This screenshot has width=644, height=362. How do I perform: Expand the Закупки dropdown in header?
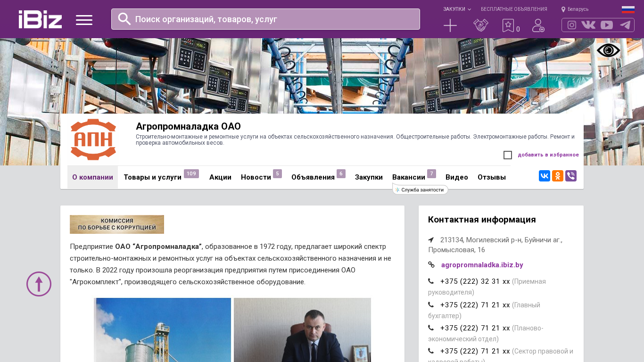tap(457, 9)
